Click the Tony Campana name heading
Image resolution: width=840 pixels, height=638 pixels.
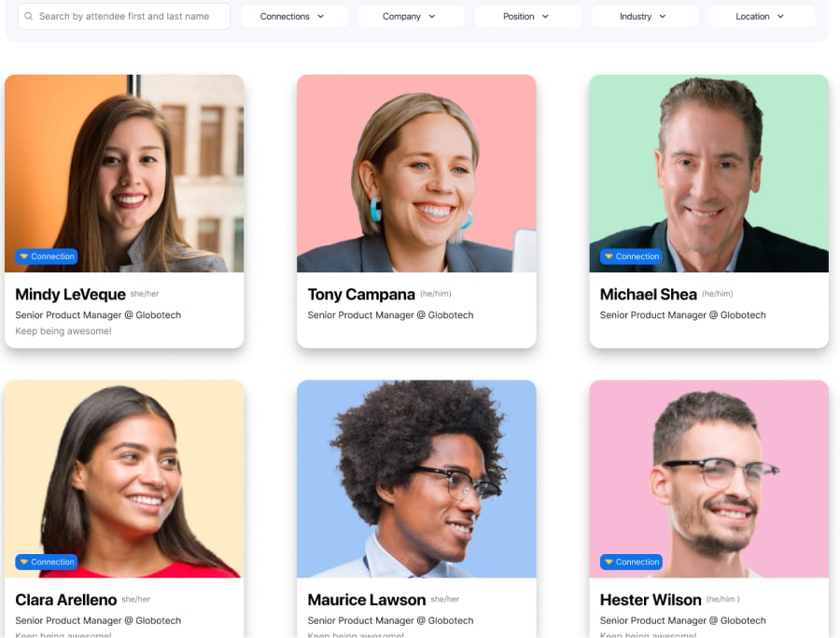(x=361, y=295)
